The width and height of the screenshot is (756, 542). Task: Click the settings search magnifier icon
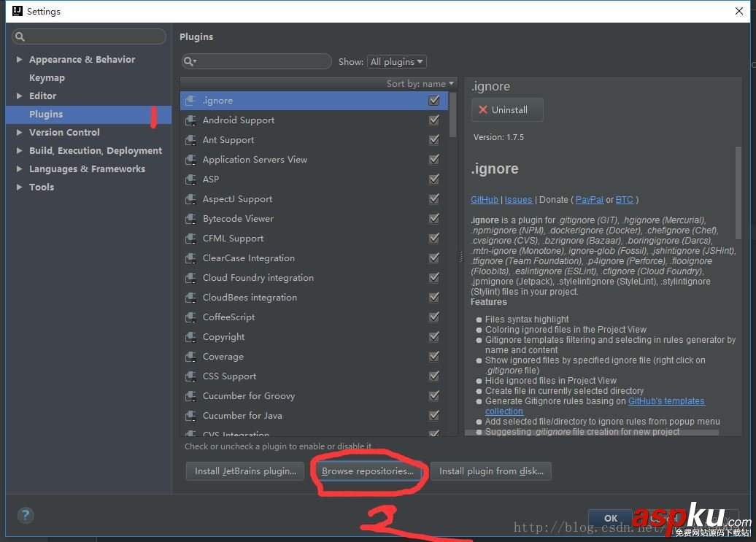point(20,36)
